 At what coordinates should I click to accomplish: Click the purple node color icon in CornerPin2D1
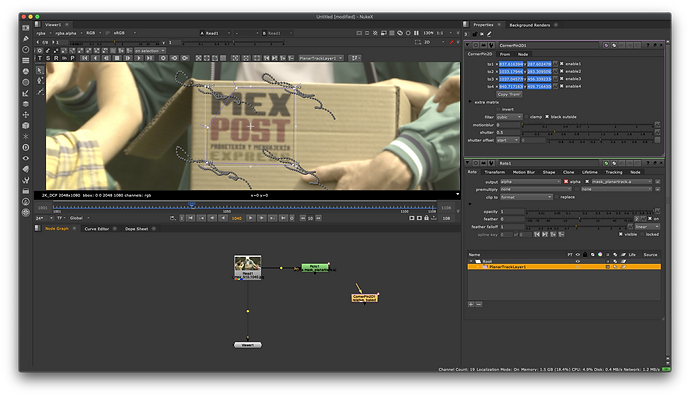point(606,45)
